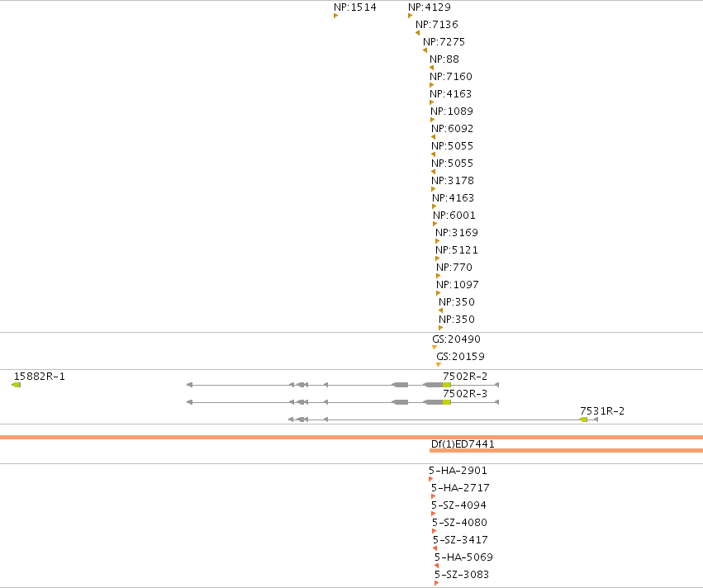The height and width of the screenshot is (588, 703).
Task: Select the 15882R-1 label
Action: pyautogui.click(x=40, y=377)
